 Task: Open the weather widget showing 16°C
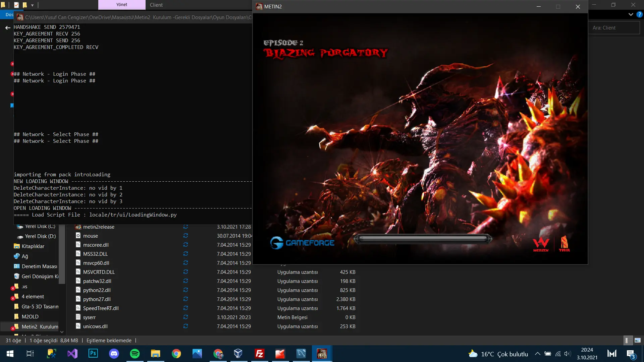click(498, 354)
